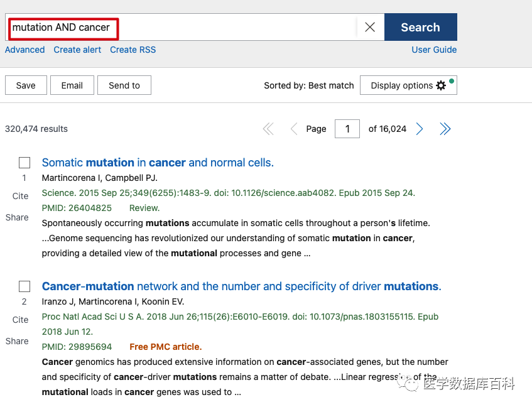Click the Review. label
This screenshot has height=407, width=532.
(144, 208)
